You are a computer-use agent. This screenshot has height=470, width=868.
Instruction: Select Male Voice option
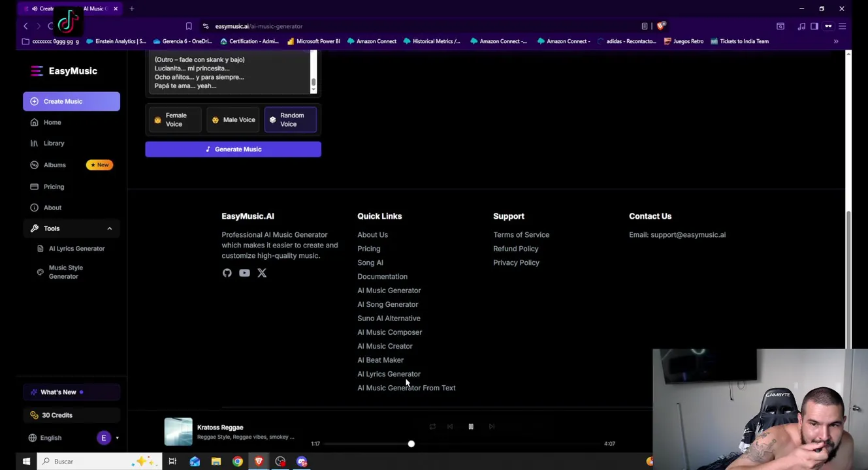(233, 120)
